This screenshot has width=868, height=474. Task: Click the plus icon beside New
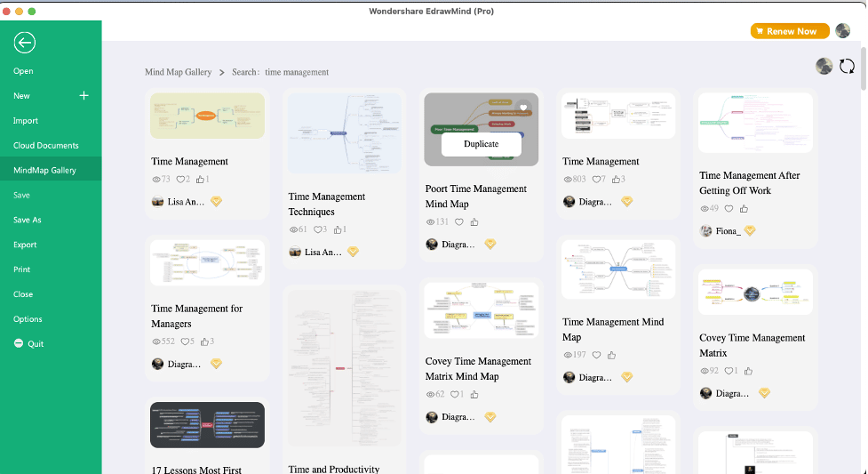[x=84, y=95]
